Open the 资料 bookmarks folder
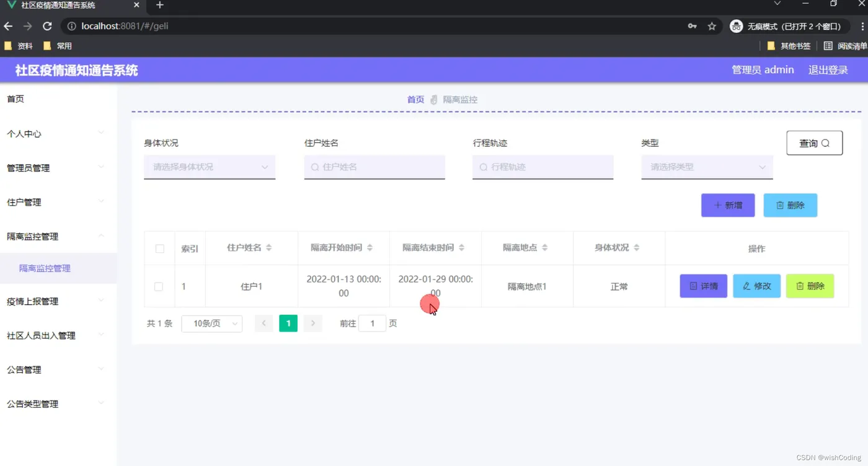This screenshot has width=868, height=466. click(19, 46)
